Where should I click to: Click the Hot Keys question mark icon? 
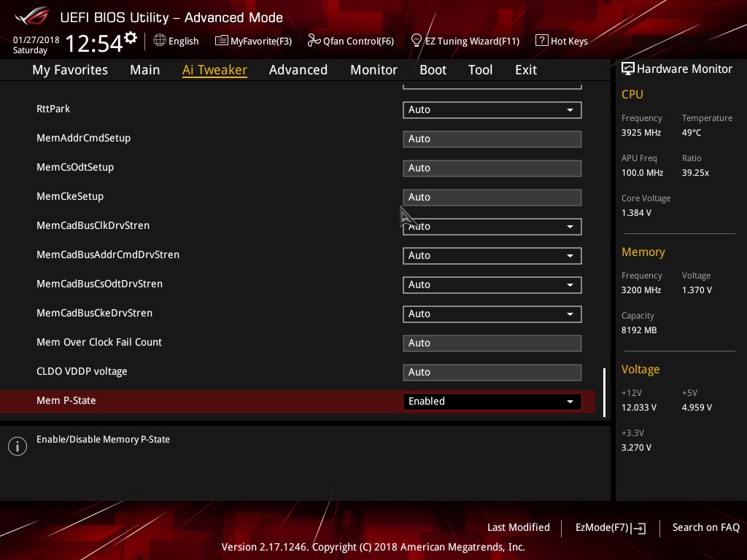[x=542, y=41]
